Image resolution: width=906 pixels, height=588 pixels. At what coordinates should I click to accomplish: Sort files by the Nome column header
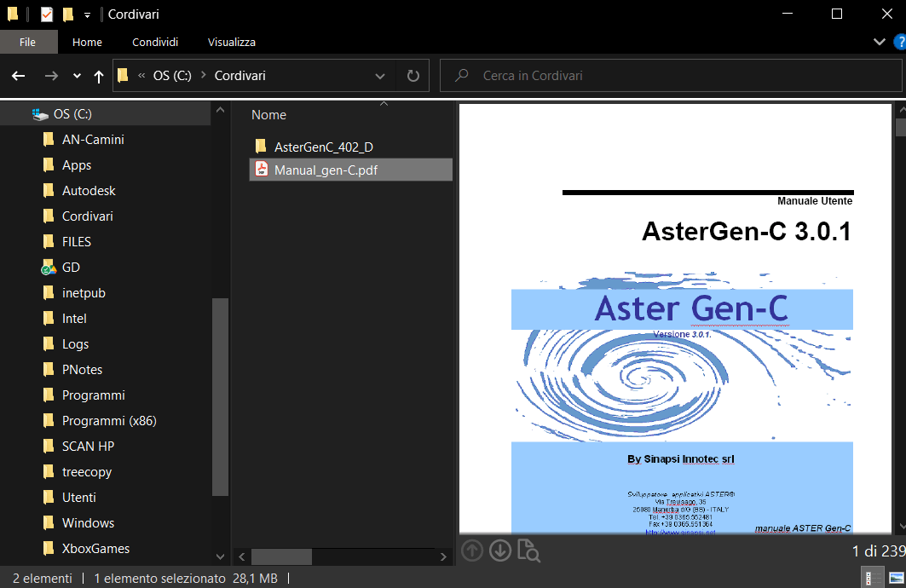click(268, 115)
